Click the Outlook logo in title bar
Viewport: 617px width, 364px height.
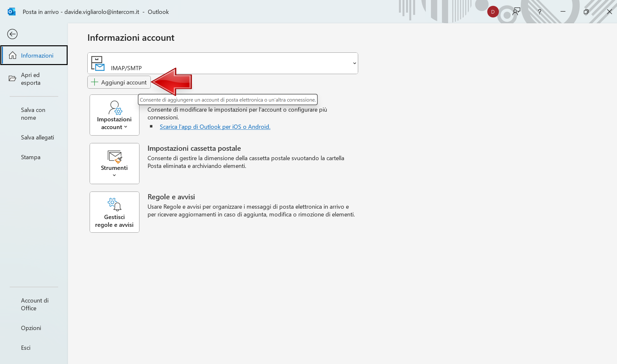(x=12, y=12)
